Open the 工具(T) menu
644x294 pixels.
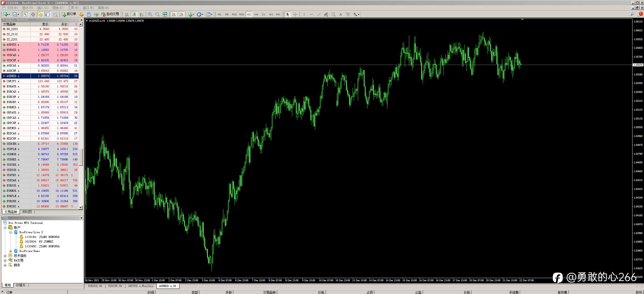click(73, 8)
